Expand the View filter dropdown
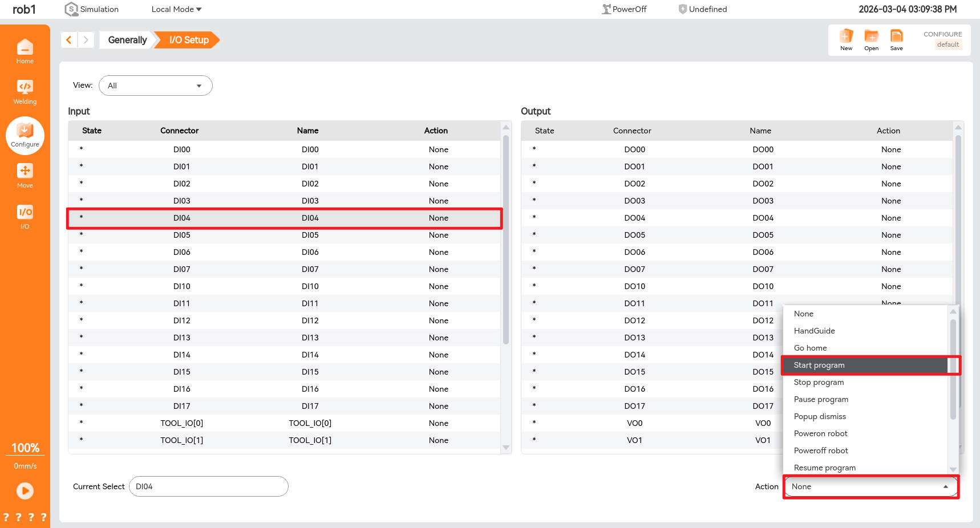This screenshot has height=528, width=980. click(x=155, y=86)
